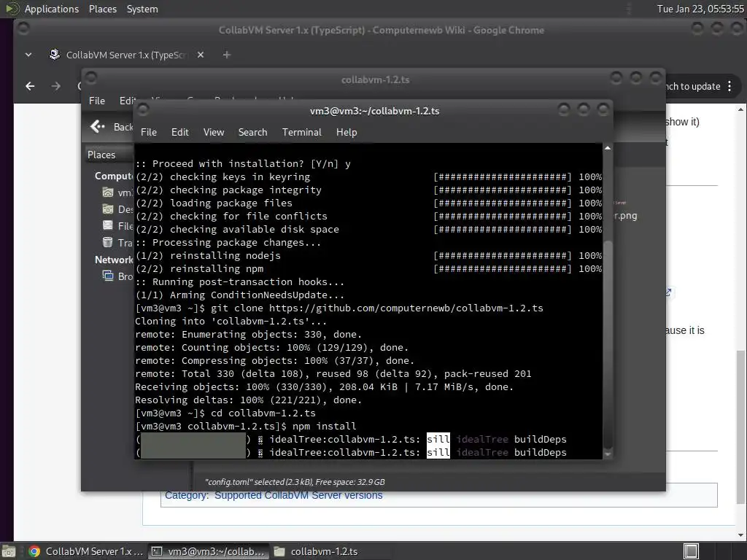
Task: Click show desktop icon in bottom panel
Action: [x=8, y=551]
